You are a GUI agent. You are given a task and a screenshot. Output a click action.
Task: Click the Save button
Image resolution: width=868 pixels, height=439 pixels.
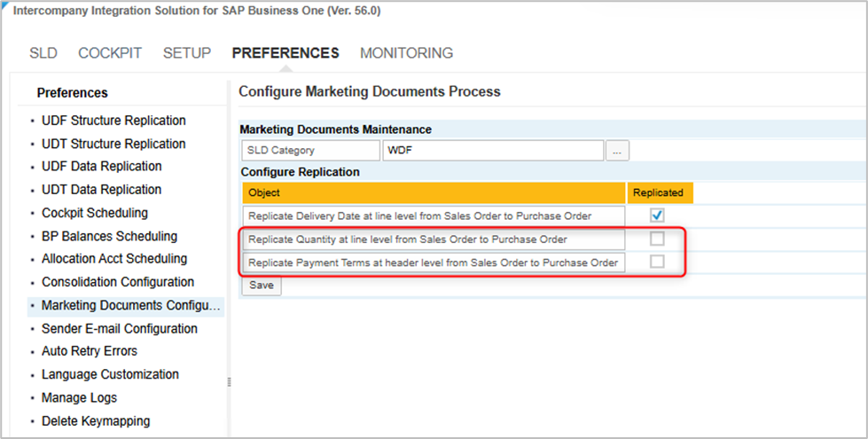point(262,286)
